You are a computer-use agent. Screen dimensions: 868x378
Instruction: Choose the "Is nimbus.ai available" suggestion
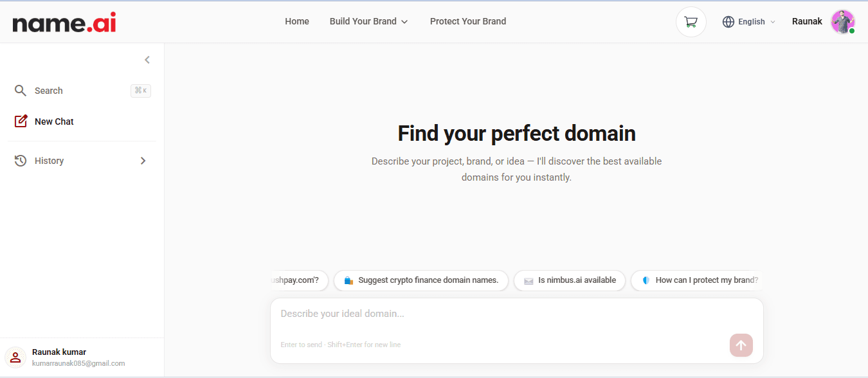click(x=570, y=280)
